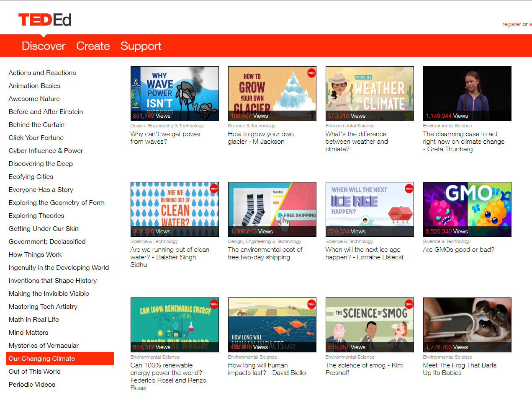Open the Create menu
The image size is (532, 393).
coord(93,46)
